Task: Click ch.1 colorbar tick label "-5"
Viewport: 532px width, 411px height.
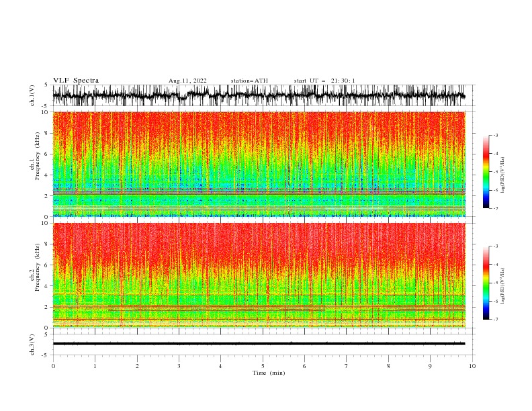Action: tap(496, 172)
